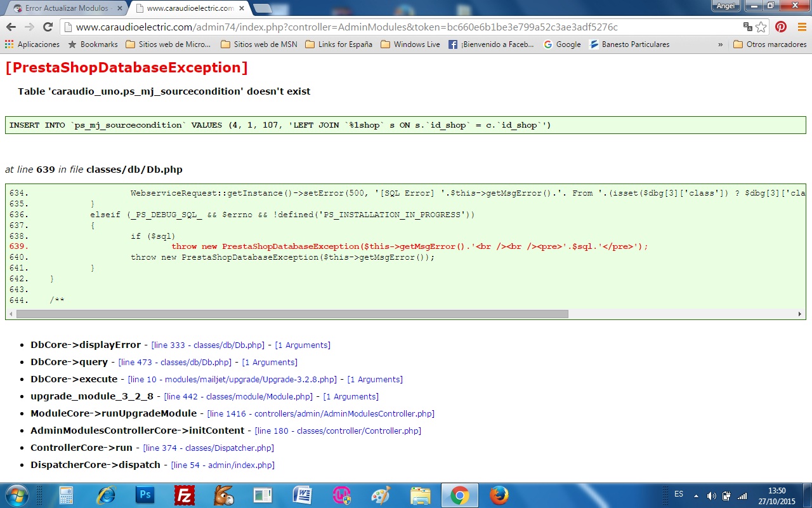812x508 pixels.
Task: Open Otros marcadores folder
Action: coord(770,44)
